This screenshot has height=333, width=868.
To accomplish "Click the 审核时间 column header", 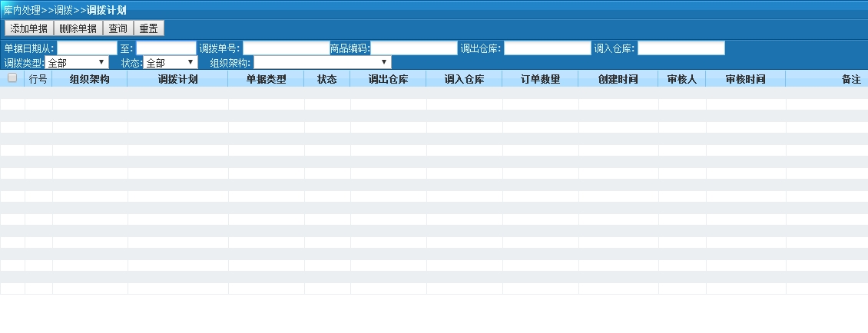I will click(x=746, y=79).
